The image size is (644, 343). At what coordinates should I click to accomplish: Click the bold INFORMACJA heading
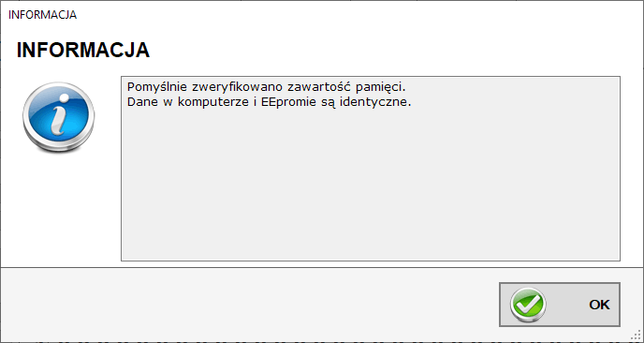coord(83,50)
